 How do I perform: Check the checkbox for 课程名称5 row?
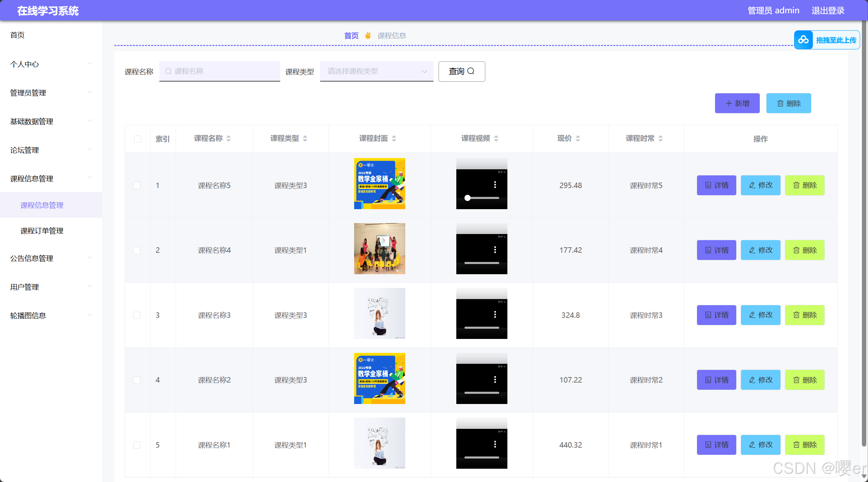click(137, 185)
